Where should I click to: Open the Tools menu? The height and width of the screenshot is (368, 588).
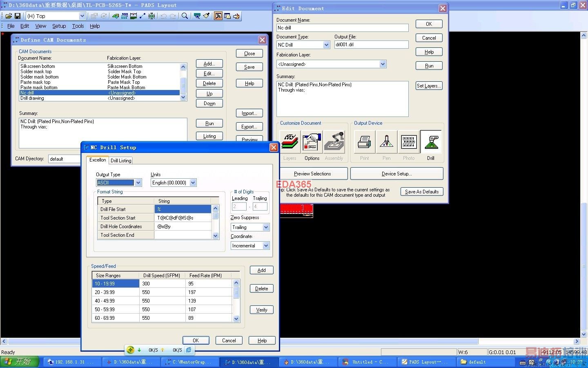[78, 26]
